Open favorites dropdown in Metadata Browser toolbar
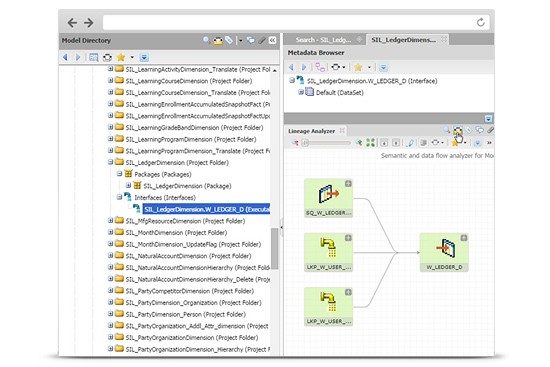Image resolution: width=550 pixels, height=367 pixels. pos(369,67)
